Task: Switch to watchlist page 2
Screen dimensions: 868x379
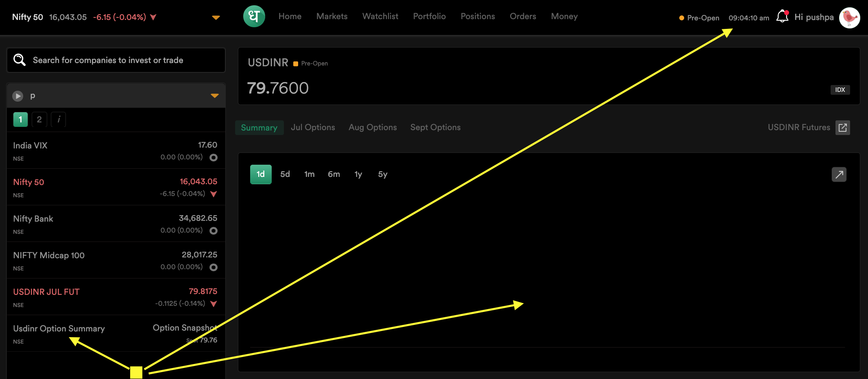Action: [39, 120]
